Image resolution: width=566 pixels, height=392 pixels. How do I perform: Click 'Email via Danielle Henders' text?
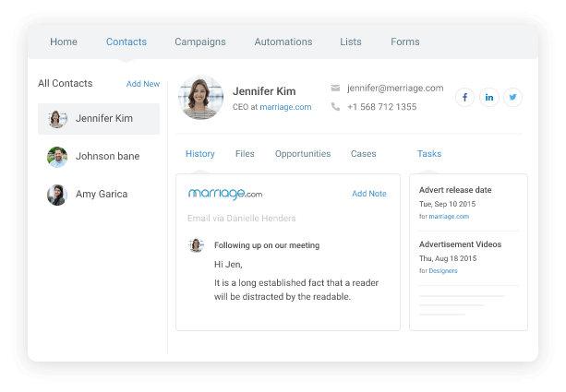[x=242, y=219]
